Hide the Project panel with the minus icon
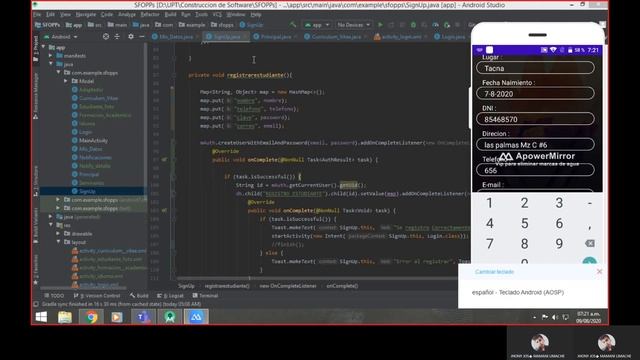The height and width of the screenshot is (360, 640). [x=142, y=36]
